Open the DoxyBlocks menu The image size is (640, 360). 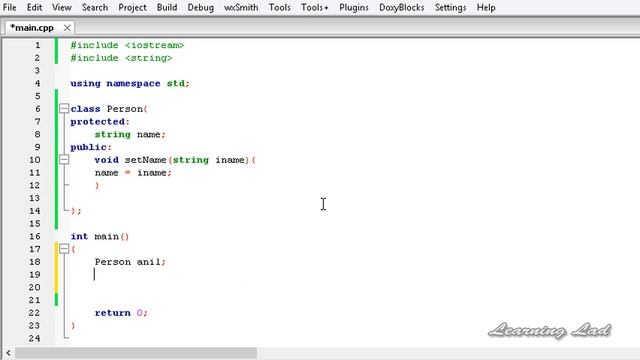click(402, 8)
